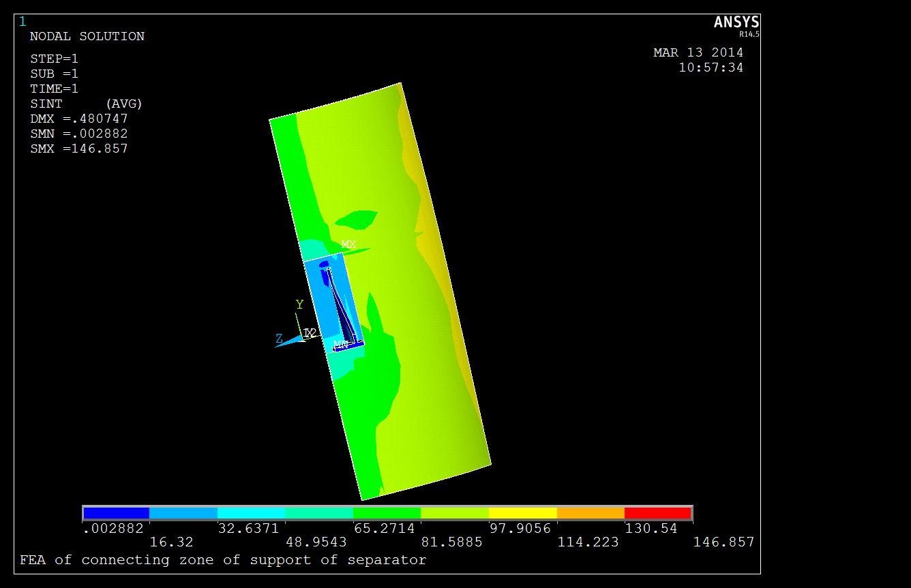
Task: Click the MAR 13 2014 date stamp
Action: pos(698,52)
